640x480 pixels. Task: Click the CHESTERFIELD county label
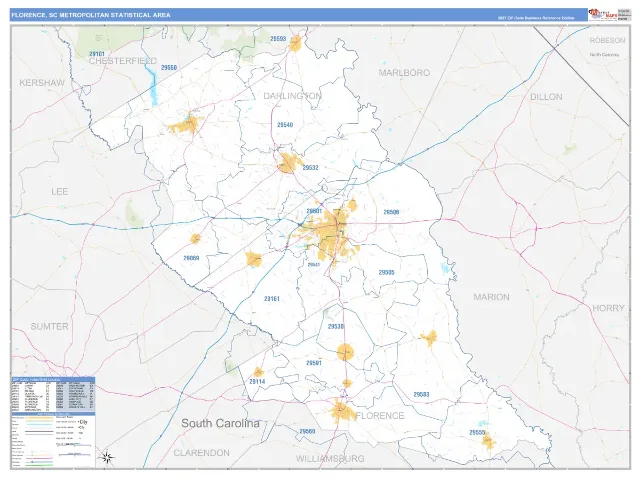point(122,61)
